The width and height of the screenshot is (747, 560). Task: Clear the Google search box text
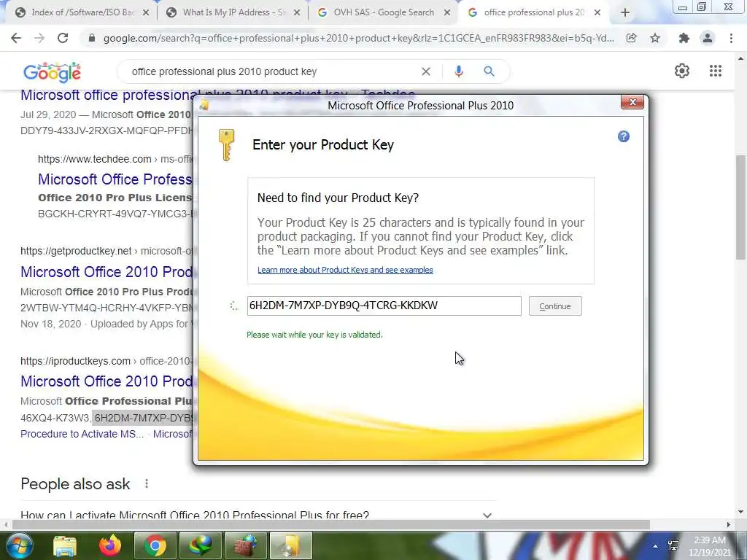click(x=426, y=71)
